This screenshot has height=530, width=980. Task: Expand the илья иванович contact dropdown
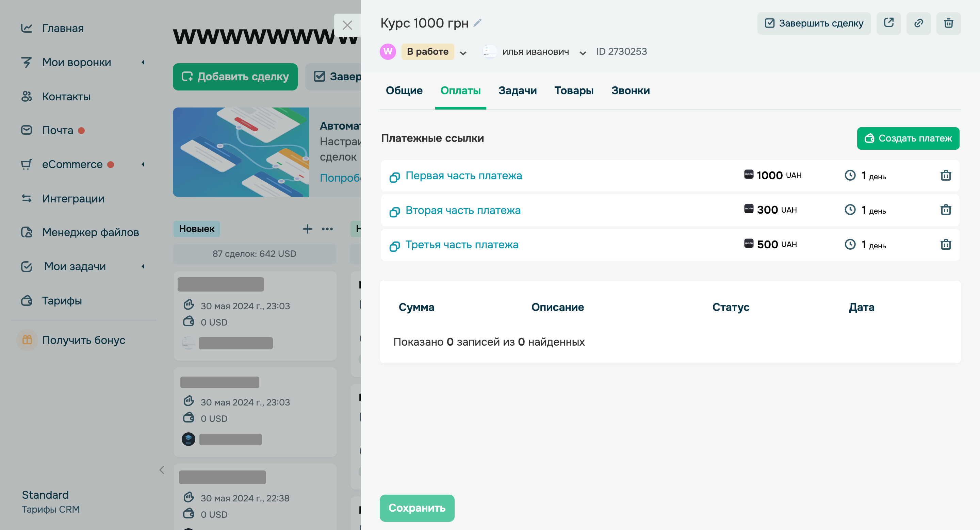pos(582,53)
